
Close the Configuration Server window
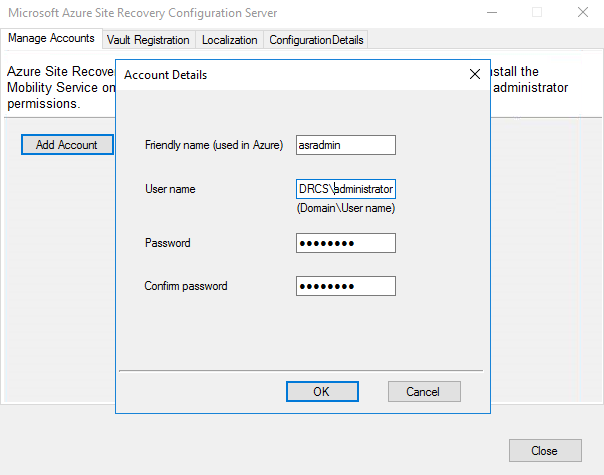coord(583,13)
